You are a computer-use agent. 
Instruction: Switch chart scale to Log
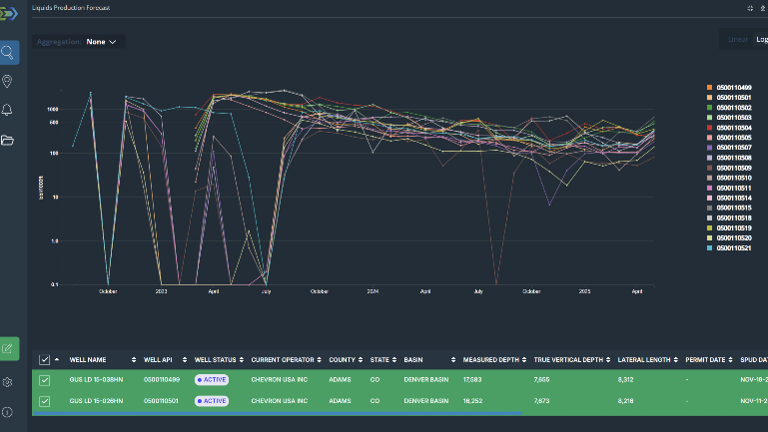pos(762,40)
